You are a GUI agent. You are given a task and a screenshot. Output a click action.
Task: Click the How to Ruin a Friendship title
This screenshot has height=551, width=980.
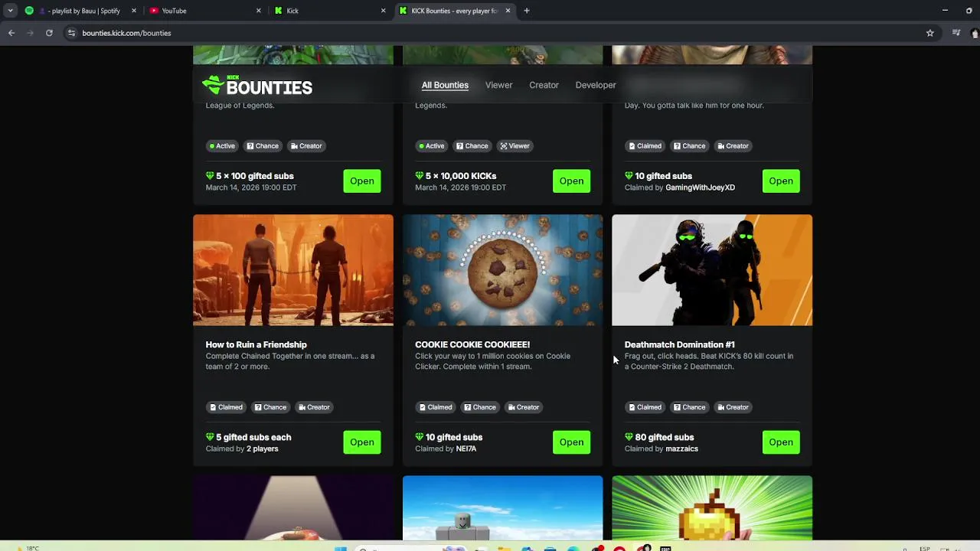[x=256, y=344]
